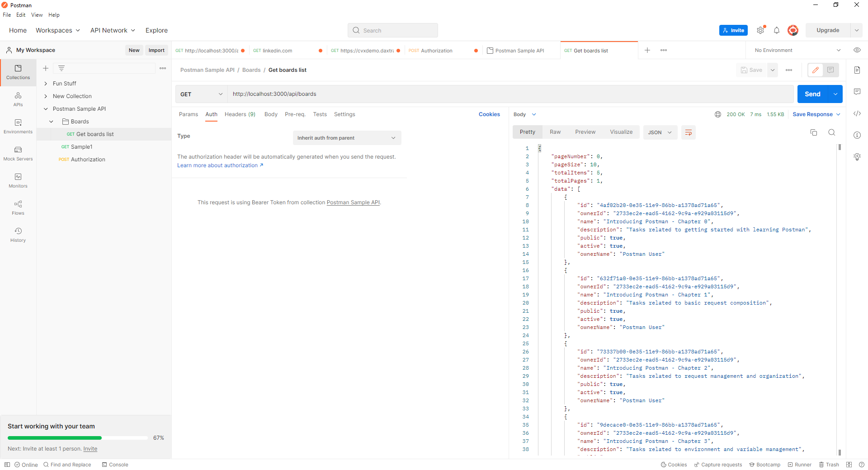868x470 pixels.
Task: Open the user avatar menu
Action: tap(793, 30)
